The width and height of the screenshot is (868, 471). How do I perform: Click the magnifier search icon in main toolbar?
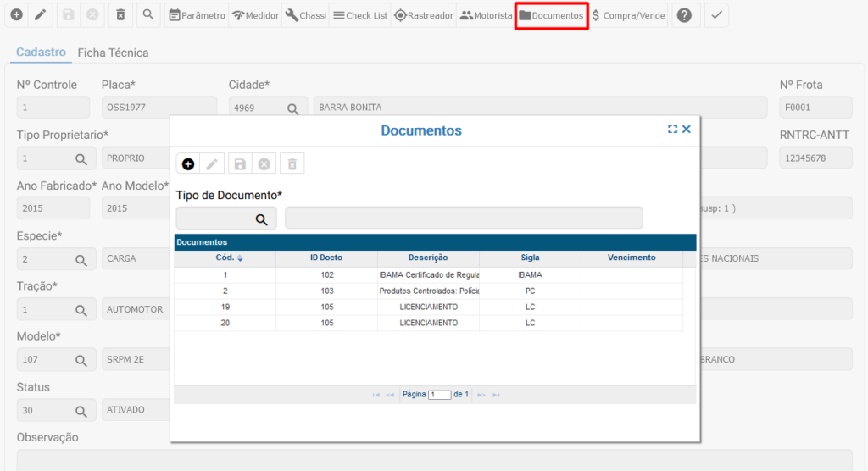pos(147,15)
